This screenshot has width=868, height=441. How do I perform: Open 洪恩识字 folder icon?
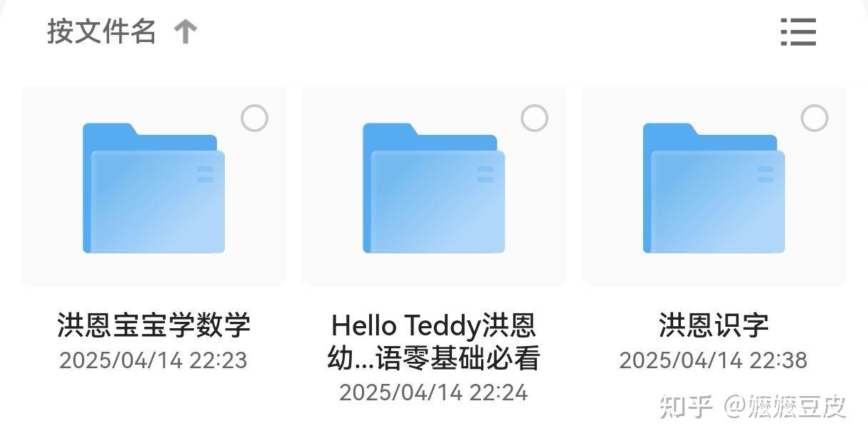tap(714, 188)
